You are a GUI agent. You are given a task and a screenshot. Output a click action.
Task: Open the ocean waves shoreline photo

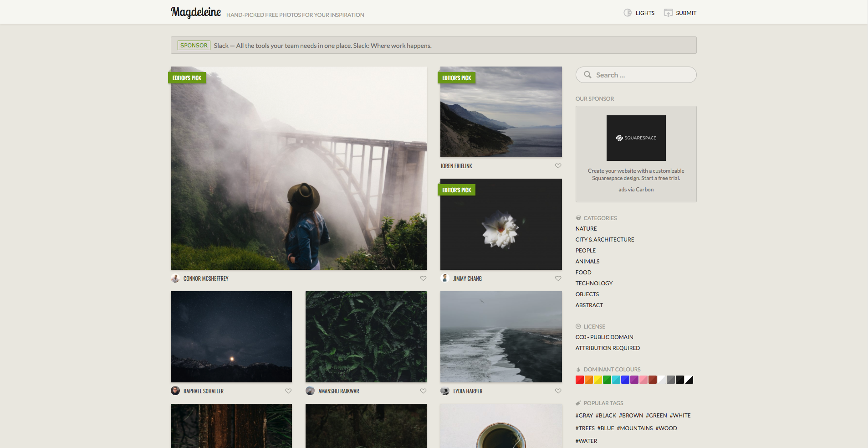point(501,337)
